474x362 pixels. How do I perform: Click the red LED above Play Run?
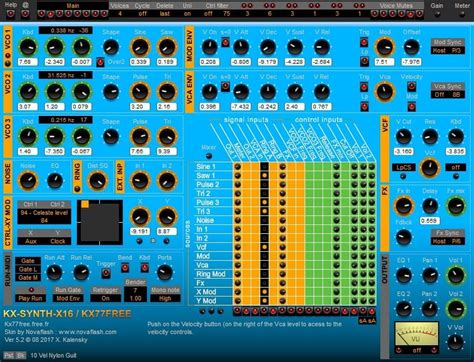[31, 290]
